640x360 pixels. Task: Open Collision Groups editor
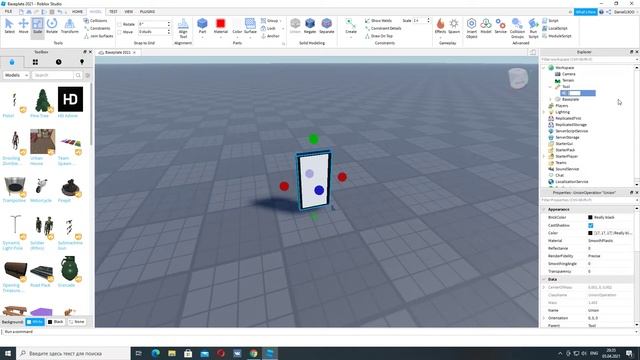click(517, 28)
